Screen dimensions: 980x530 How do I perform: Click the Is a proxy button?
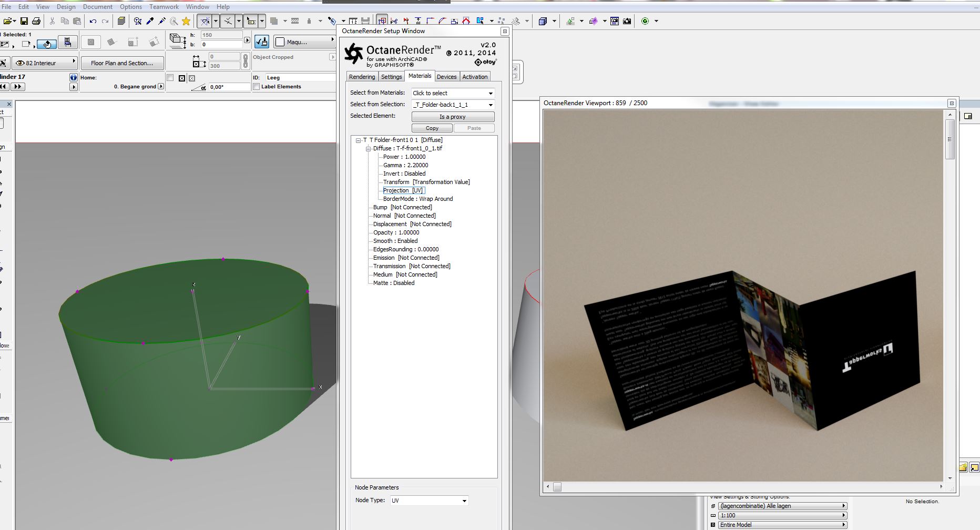(x=453, y=117)
